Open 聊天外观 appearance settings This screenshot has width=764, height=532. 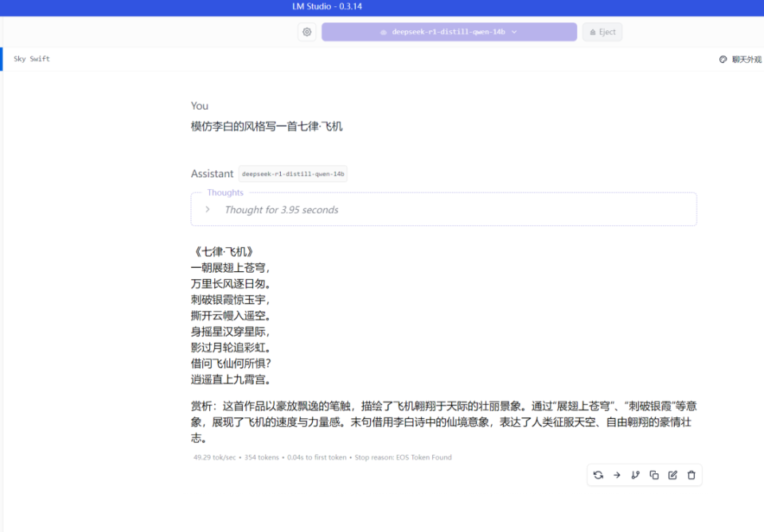[739, 58]
